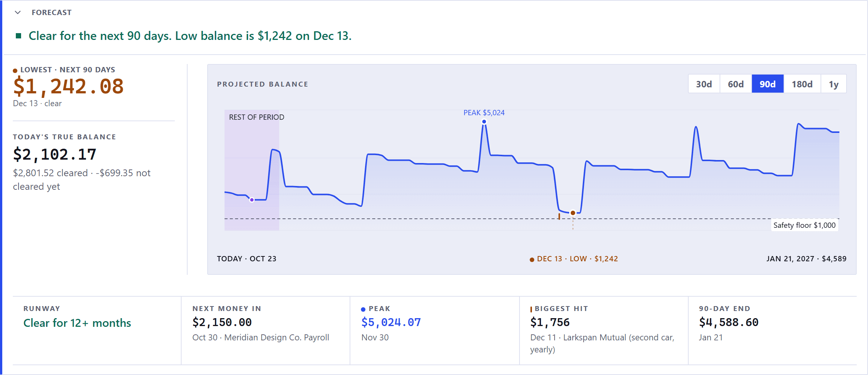Click the Larkspan Mutual second car description
Screen dimensions: 868x375
tap(602, 343)
